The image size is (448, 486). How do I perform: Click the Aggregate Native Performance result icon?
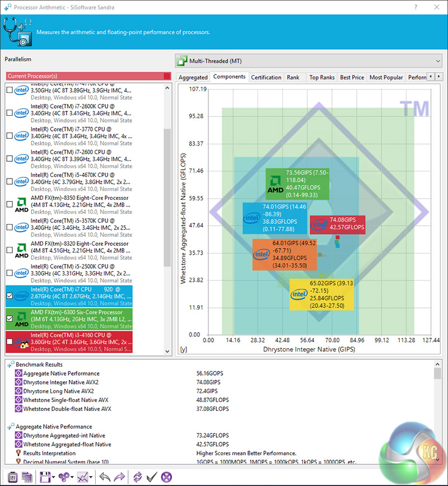(x=18, y=373)
